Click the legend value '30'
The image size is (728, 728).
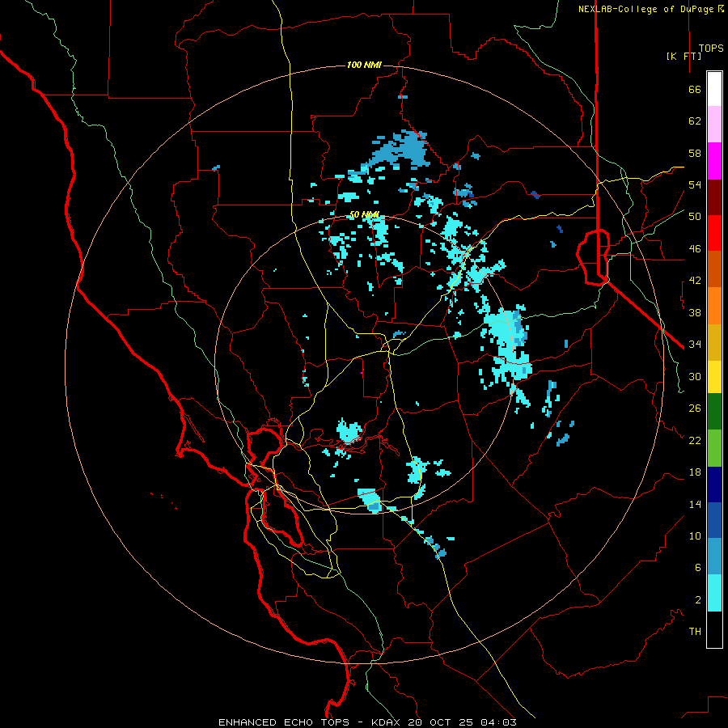[695, 376]
